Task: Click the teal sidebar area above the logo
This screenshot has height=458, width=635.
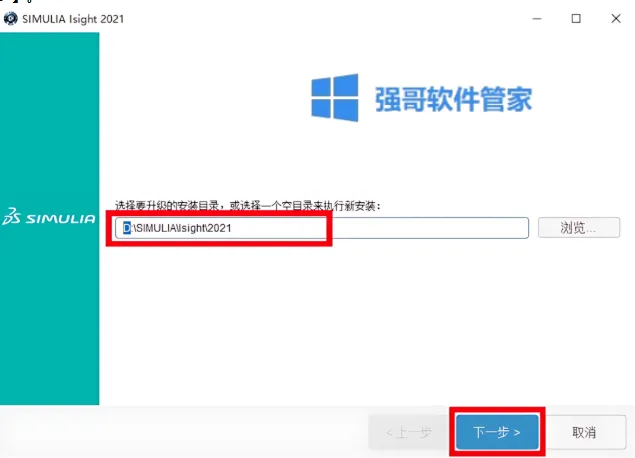Action: 49,117
